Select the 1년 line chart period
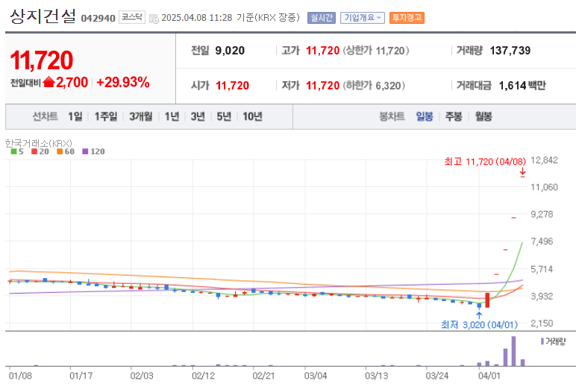This screenshot has width=576, height=392. (x=172, y=117)
